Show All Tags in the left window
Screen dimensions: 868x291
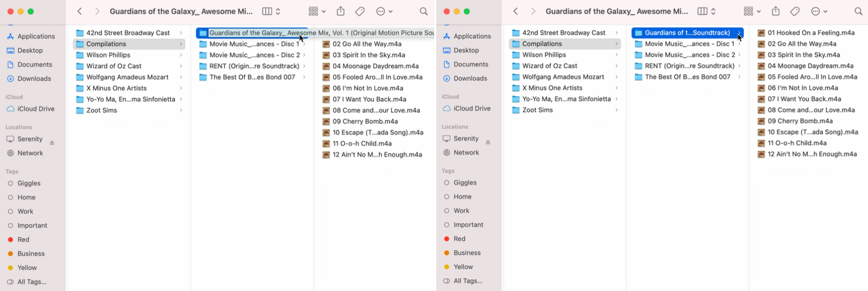click(x=33, y=282)
